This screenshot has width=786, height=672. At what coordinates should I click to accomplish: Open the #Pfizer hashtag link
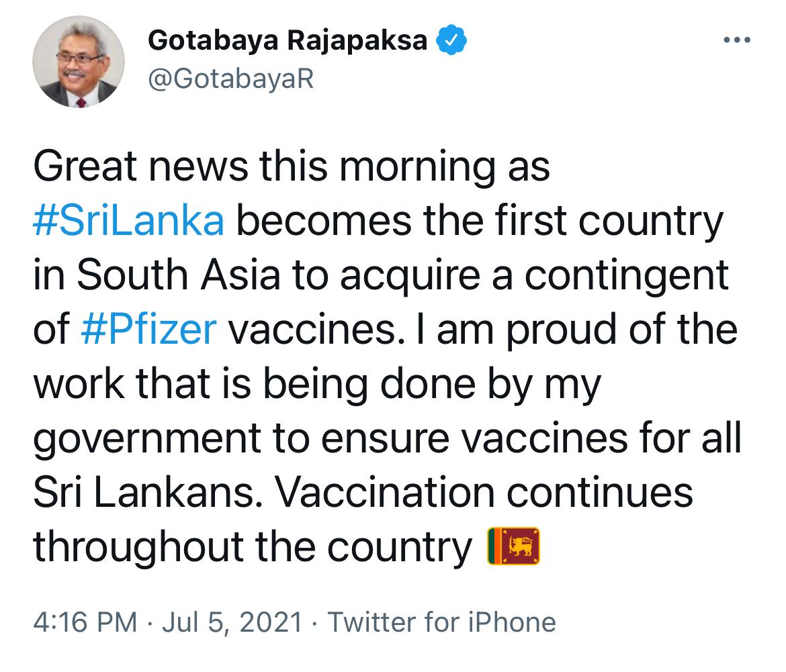(148, 330)
